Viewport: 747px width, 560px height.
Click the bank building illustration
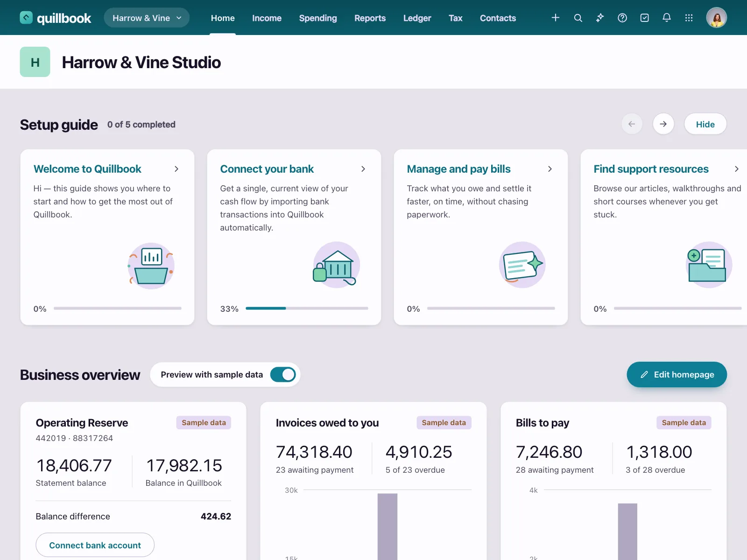click(x=336, y=264)
